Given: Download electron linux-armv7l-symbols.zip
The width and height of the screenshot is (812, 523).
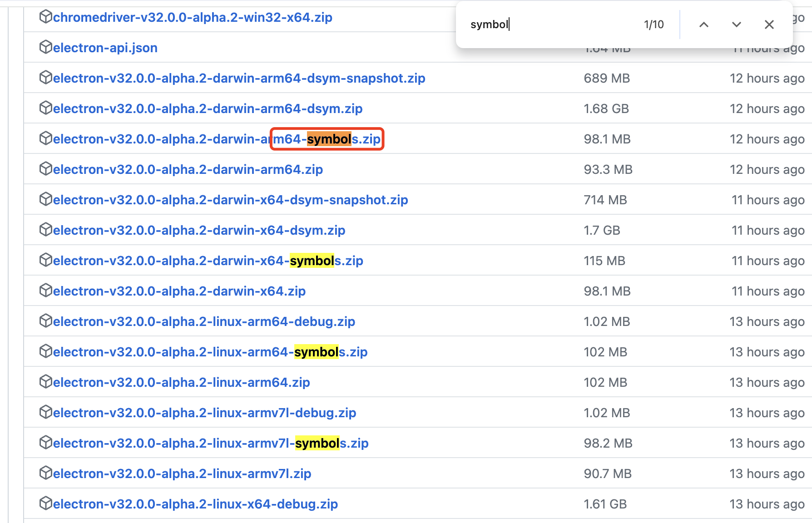Looking at the screenshot, I should 211,443.
